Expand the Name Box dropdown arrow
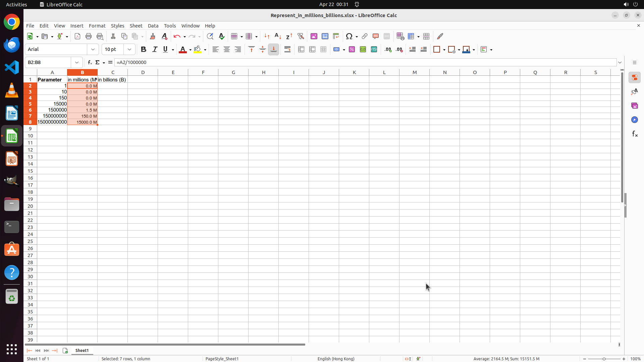644x362 pixels. pos(77,62)
